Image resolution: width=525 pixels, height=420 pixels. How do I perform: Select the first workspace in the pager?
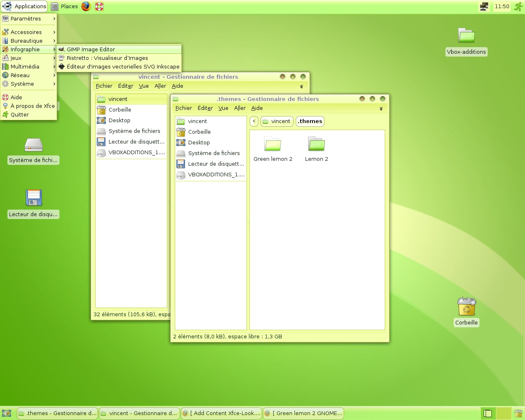[488, 413]
